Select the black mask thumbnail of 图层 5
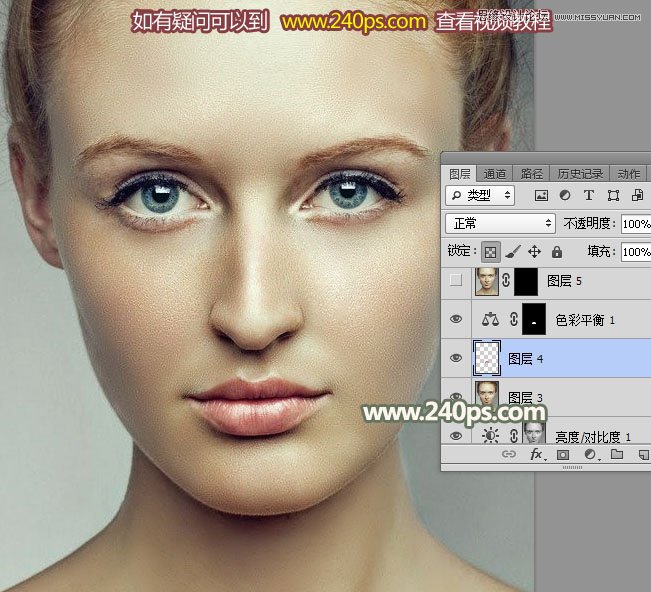The image size is (651, 592). click(525, 281)
